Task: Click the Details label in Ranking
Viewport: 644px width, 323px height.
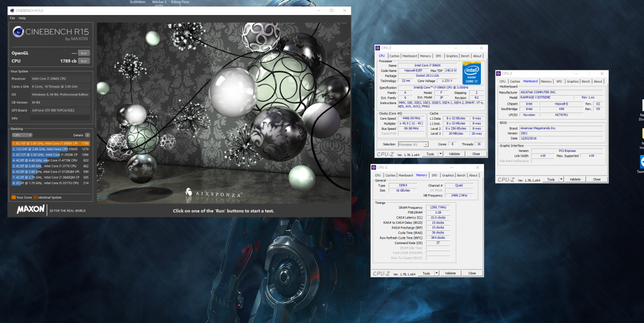Action: pyautogui.click(x=78, y=135)
